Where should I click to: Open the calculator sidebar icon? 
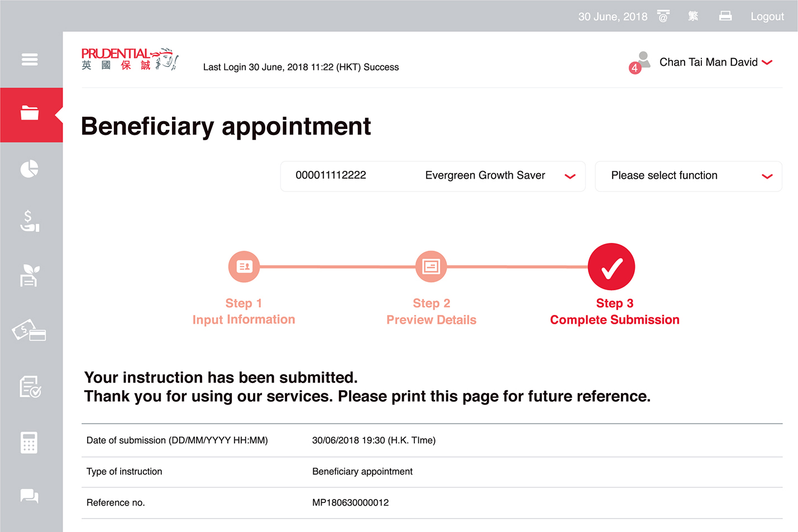29,442
